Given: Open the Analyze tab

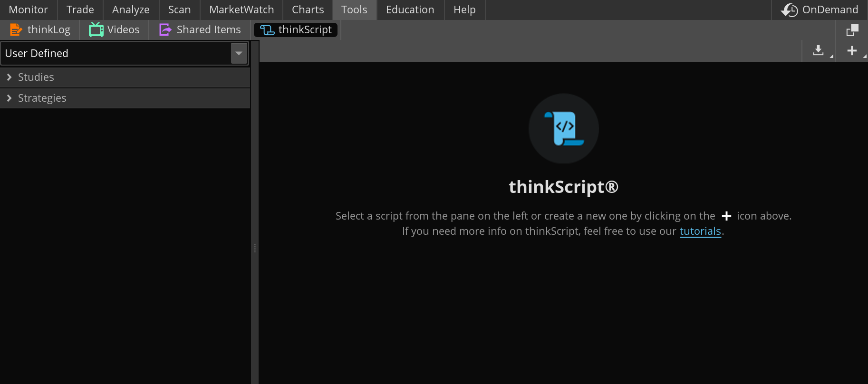Looking at the screenshot, I should (131, 10).
